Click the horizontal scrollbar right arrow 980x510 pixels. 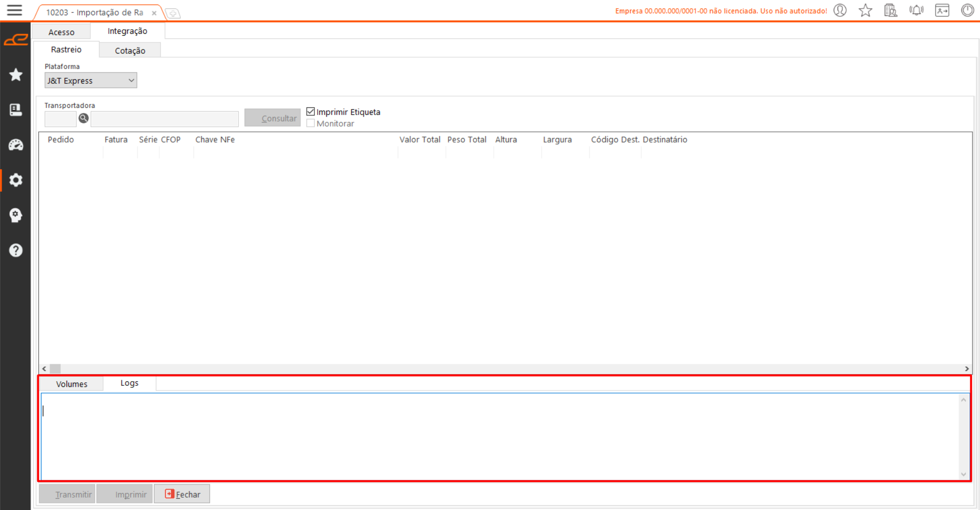point(967,368)
